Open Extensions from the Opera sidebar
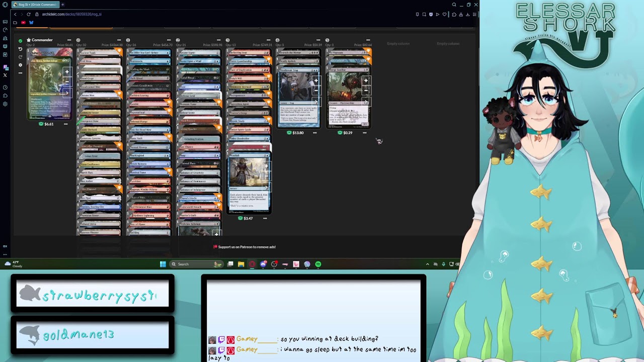Screen dimensions: 644x362 [5, 96]
